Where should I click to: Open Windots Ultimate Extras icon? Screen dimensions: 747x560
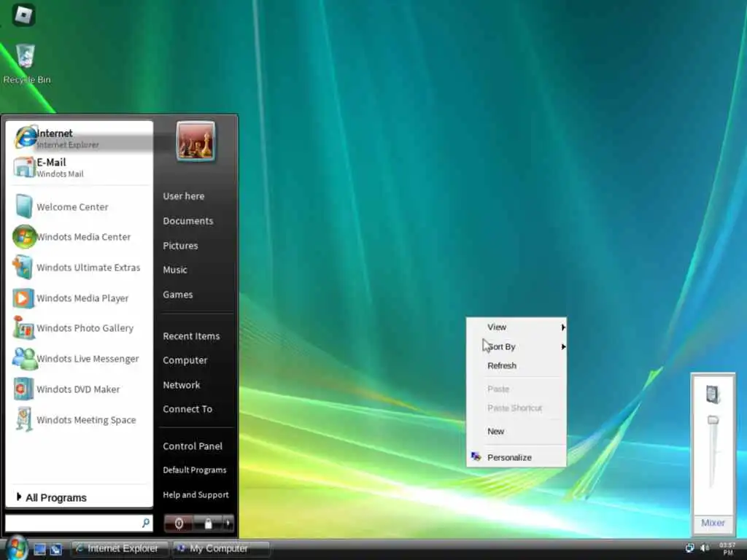23,267
